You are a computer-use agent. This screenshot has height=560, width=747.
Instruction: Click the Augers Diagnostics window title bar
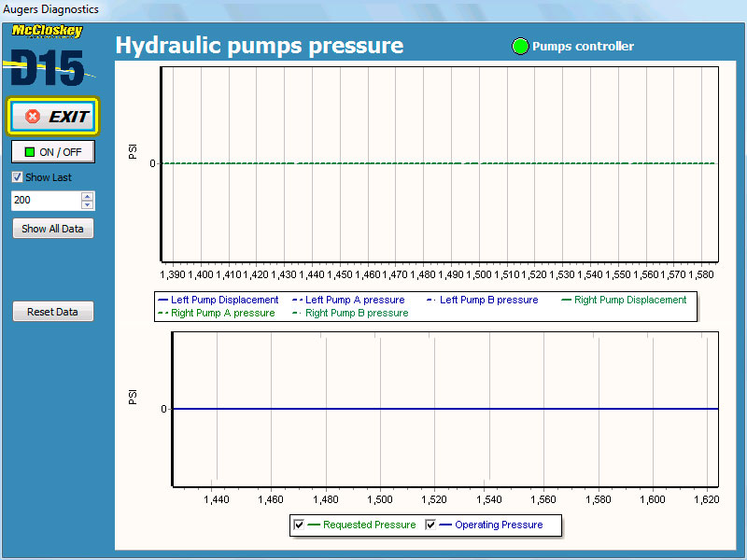(x=373, y=9)
